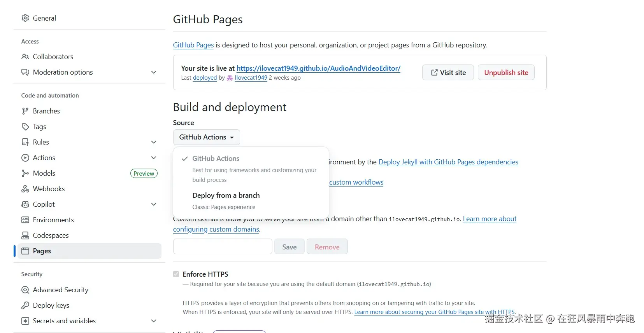Image resolution: width=644 pixels, height=333 pixels.
Task: Click the Codespaces icon
Action: click(x=25, y=235)
